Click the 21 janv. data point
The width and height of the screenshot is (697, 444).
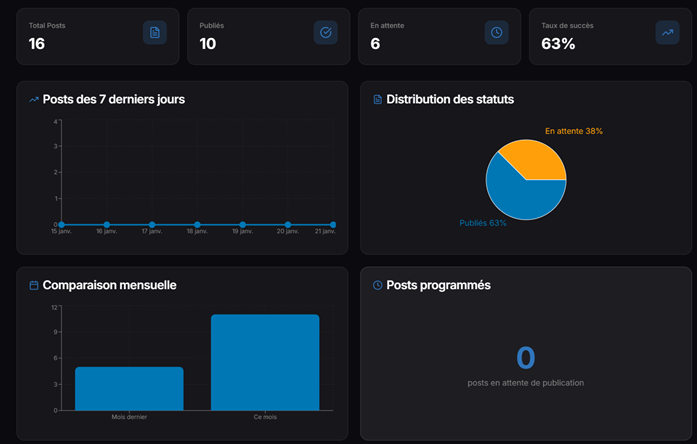click(x=333, y=225)
